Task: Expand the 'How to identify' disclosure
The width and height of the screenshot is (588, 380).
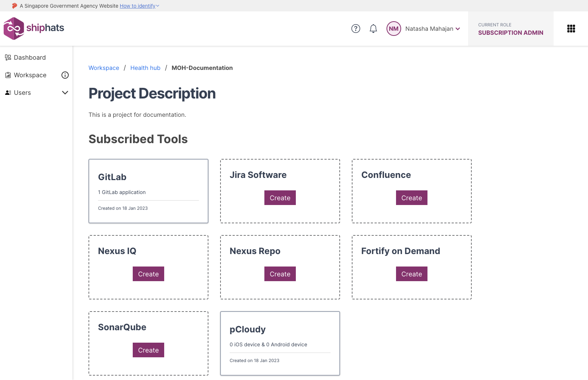Action: 139,6
